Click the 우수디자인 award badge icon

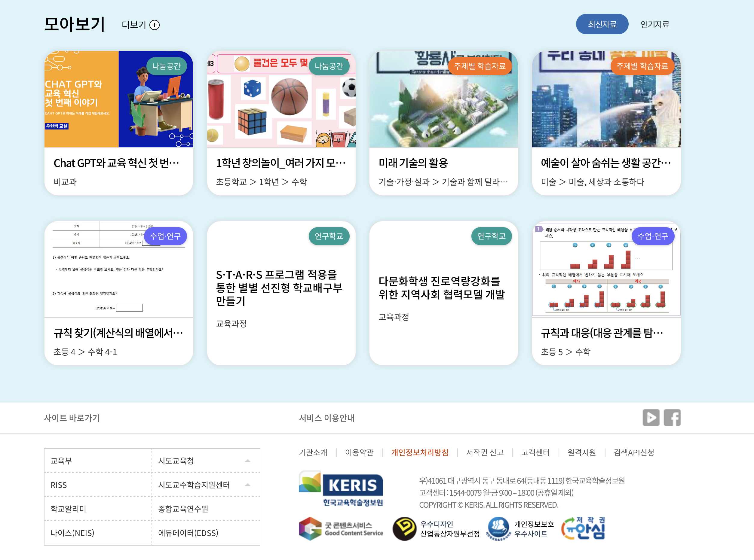pos(404,528)
